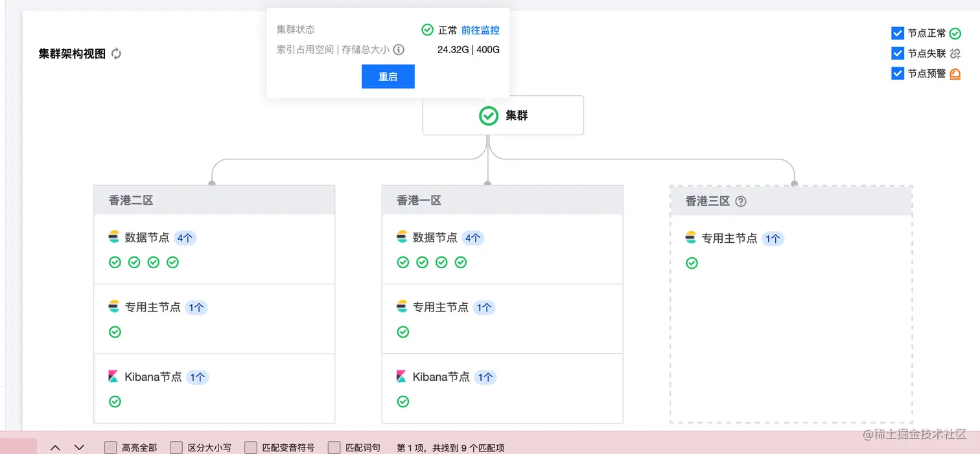Select the 香港二区 zone header

tap(214, 200)
